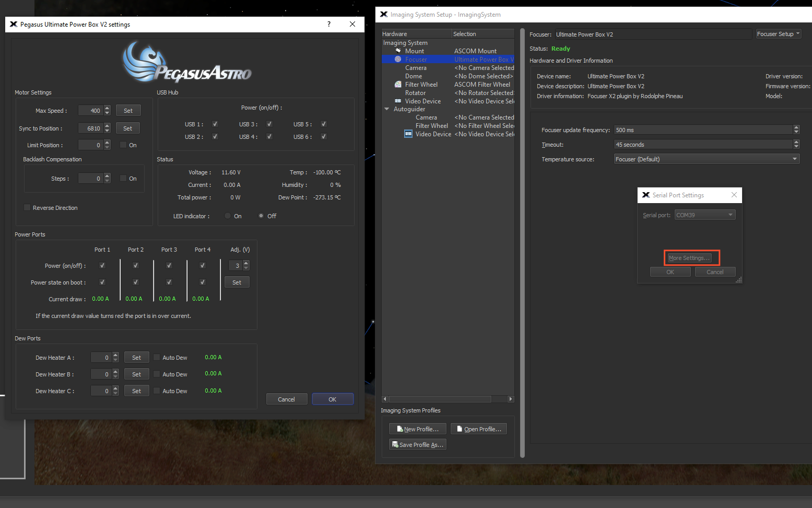Click the Hardware column header

click(417, 34)
